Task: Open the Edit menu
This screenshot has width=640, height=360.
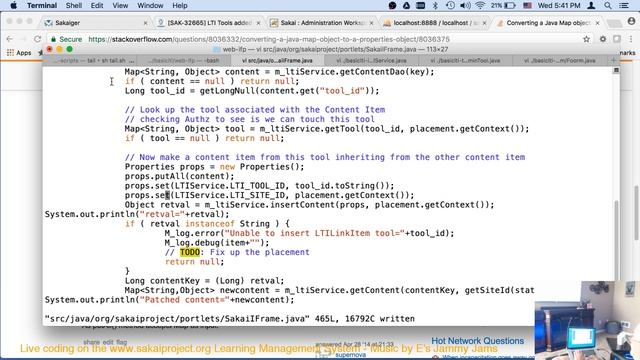Action: (97, 5)
